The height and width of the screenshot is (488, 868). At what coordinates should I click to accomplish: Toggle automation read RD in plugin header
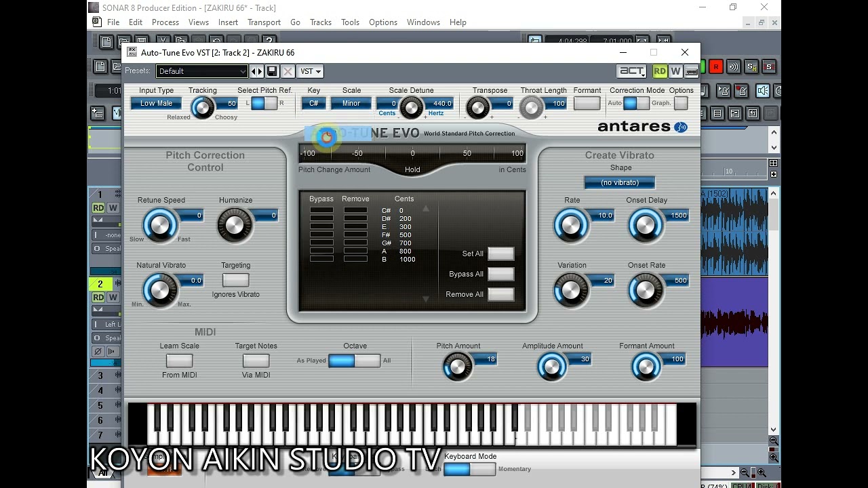pyautogui.click(x=660, y=71)
